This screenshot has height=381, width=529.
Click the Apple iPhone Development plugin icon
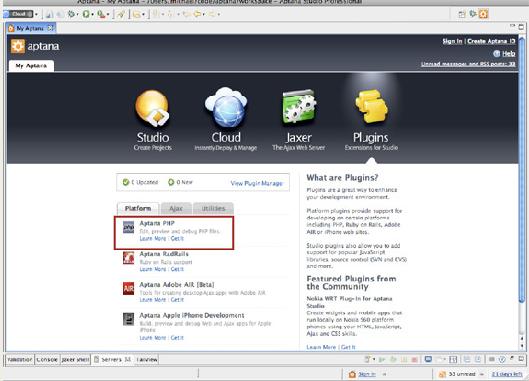click(128, 319)
